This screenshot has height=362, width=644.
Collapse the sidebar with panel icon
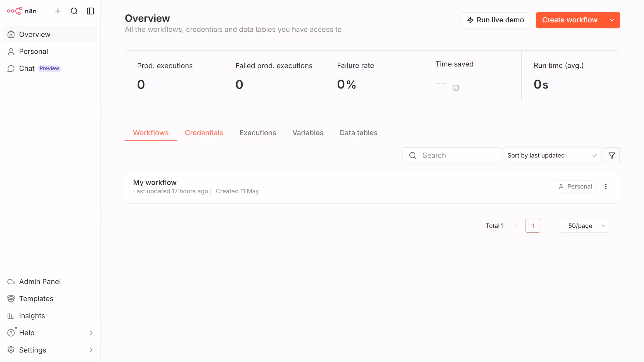(x=90, y=11)
